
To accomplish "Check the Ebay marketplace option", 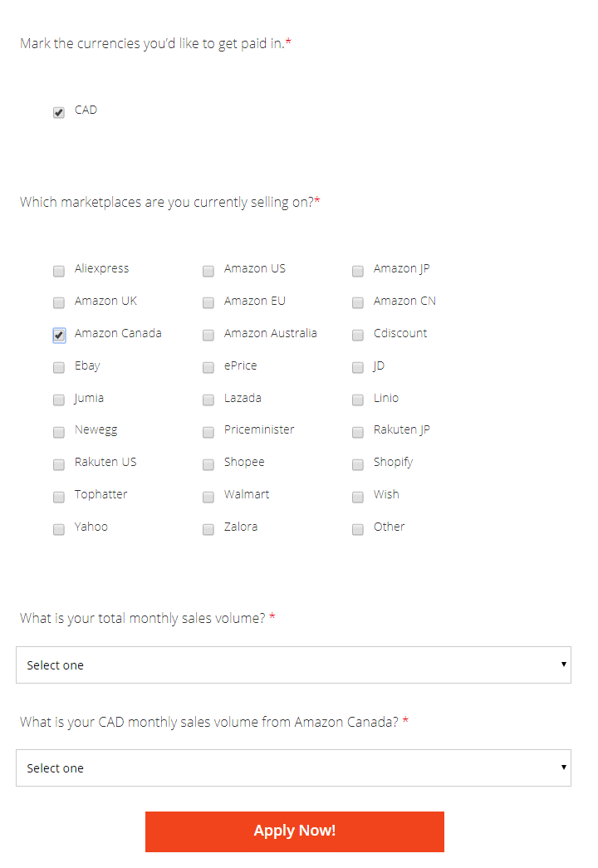I will coord(58,367).
